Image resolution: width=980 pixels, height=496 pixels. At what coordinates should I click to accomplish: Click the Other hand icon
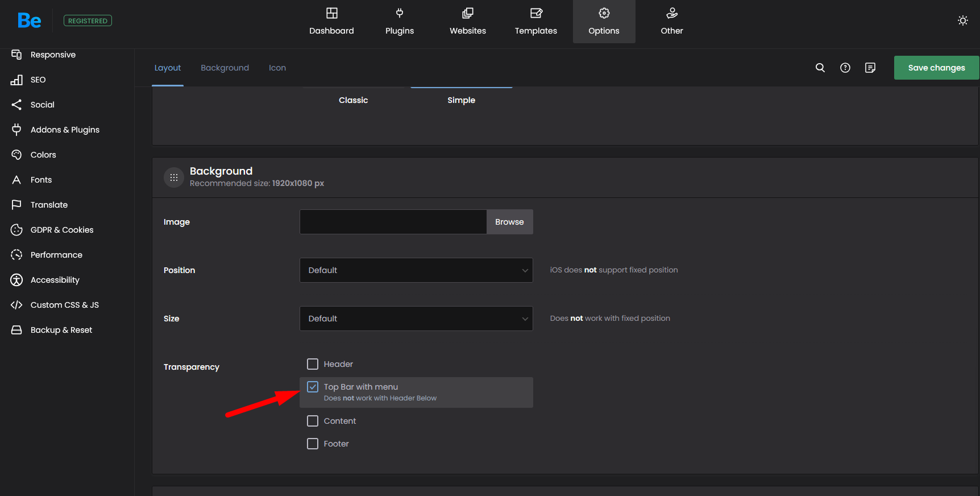point(672,13)
